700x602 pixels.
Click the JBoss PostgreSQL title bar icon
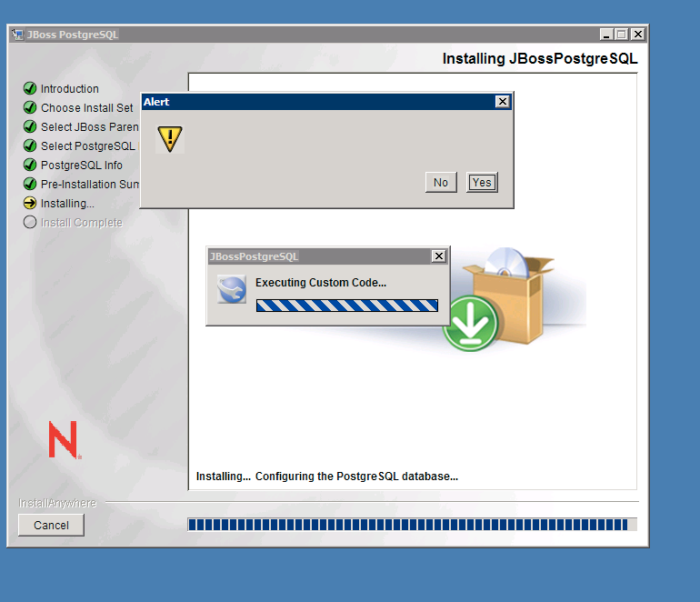pyautogui.click(x=17, y=35)
